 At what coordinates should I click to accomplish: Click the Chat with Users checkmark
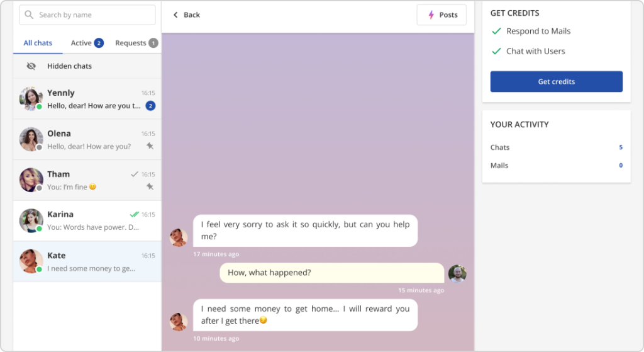coord(496,51)
